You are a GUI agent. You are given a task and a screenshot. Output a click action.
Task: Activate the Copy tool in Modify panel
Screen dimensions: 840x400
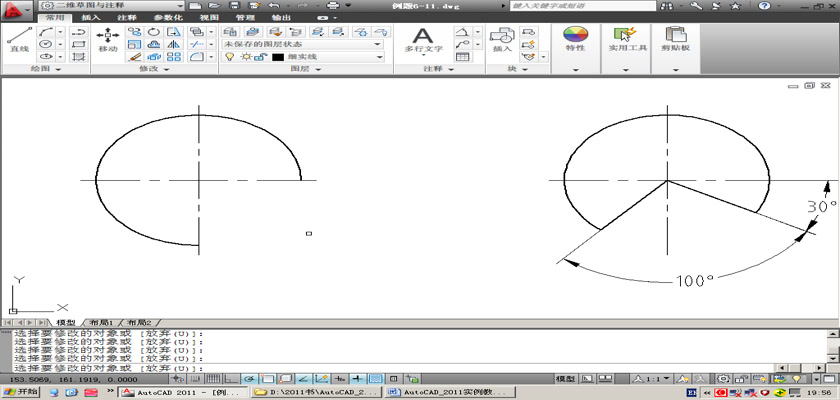coord(134,32)
